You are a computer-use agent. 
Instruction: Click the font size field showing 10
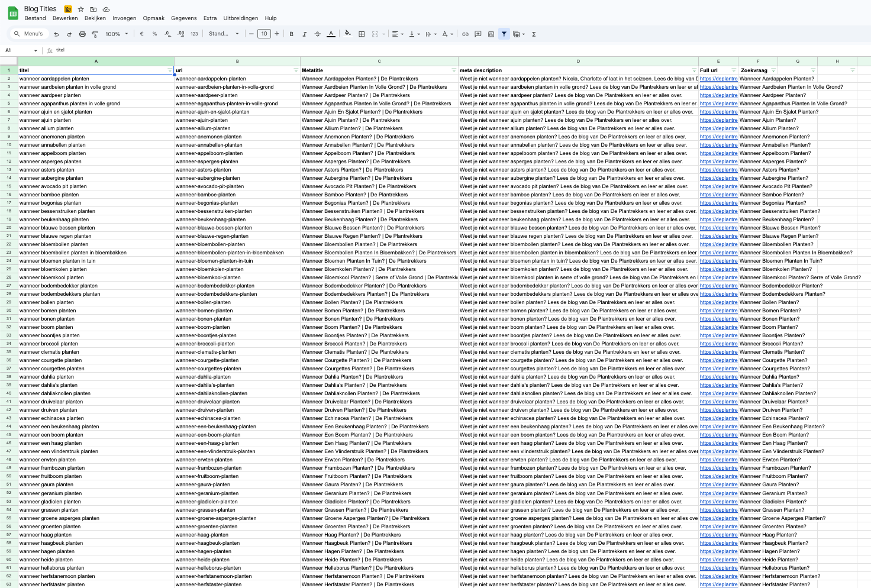click(x=264, y=34)
